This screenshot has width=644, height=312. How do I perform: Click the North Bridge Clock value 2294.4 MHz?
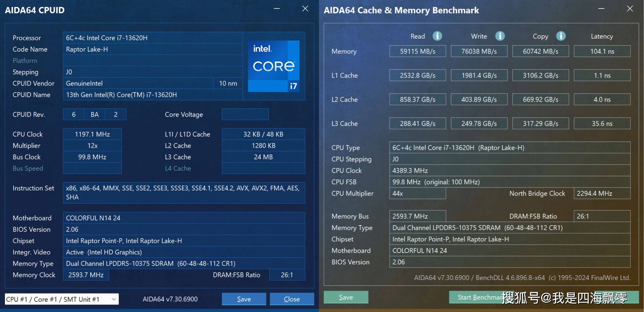pos(602,193)
